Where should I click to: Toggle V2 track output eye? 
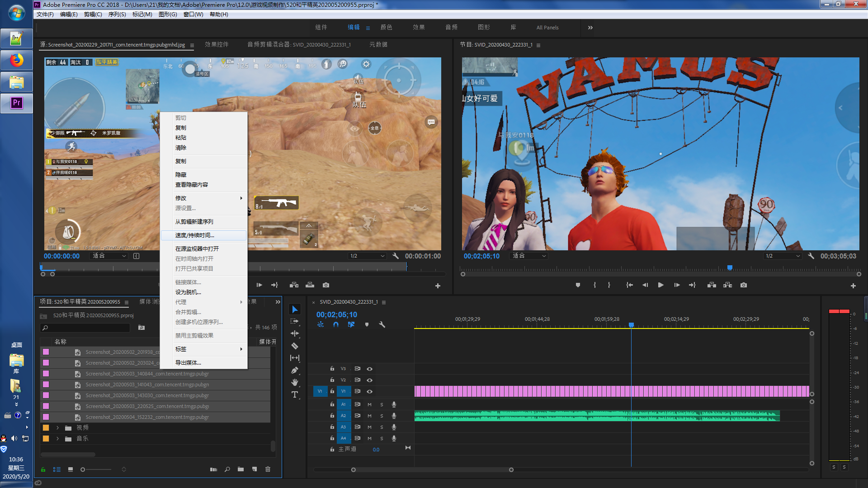coord(369,380)
